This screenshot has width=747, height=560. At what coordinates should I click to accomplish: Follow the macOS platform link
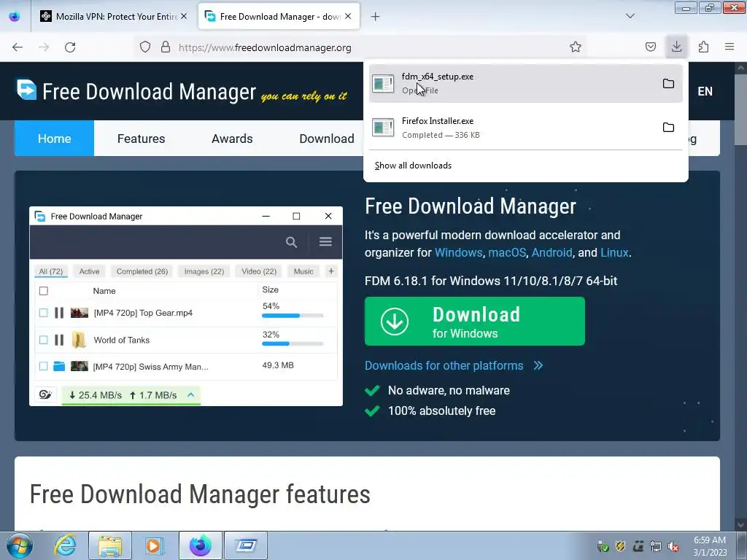click(507, 252)
